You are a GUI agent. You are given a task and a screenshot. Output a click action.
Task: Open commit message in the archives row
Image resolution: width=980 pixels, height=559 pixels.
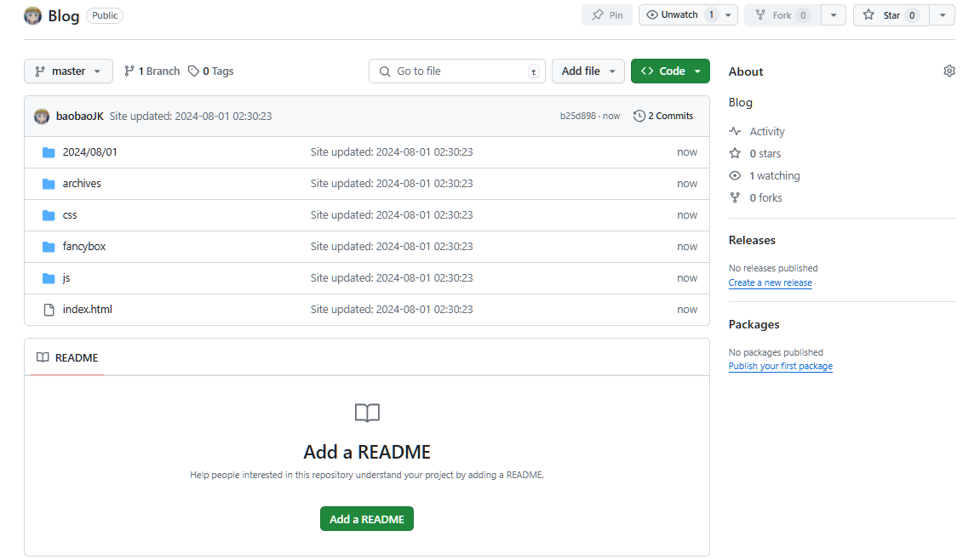pyautogui.click(x=392, y=184)
